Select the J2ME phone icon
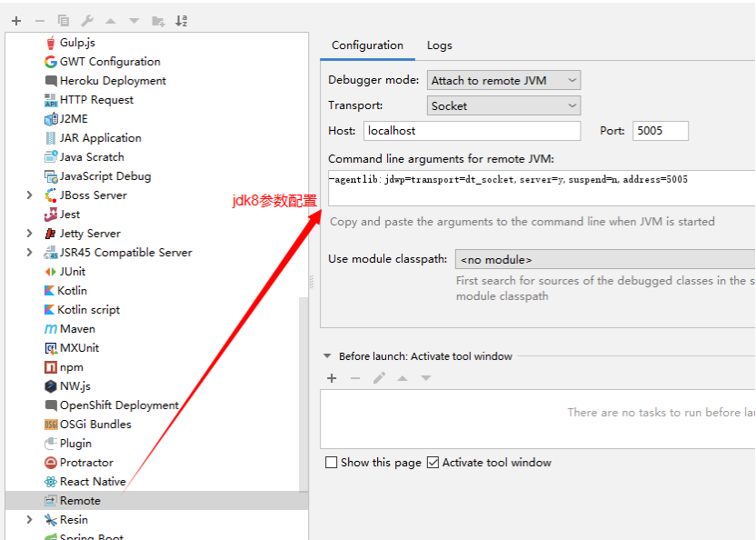 (51, 119)
